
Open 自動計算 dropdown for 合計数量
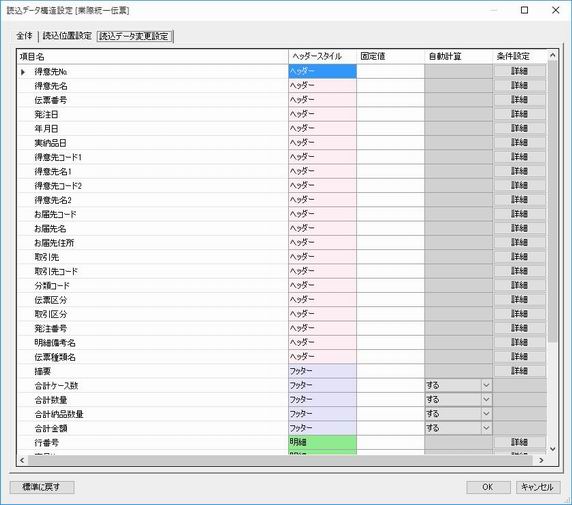[486, 399]
